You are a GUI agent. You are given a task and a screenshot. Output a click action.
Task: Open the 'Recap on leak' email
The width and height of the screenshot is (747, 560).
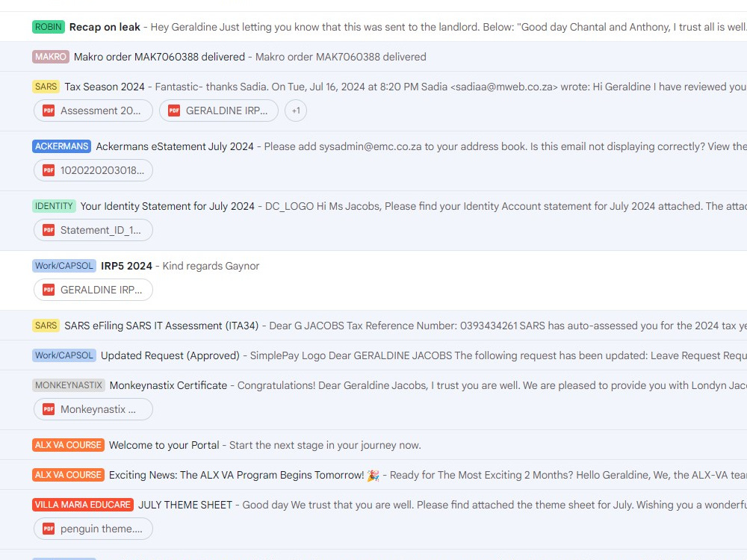coord(105,27)
